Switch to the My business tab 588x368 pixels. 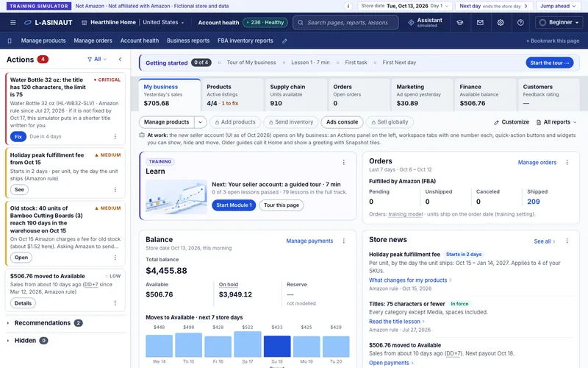pyautogui.click(x=170, y=95)
